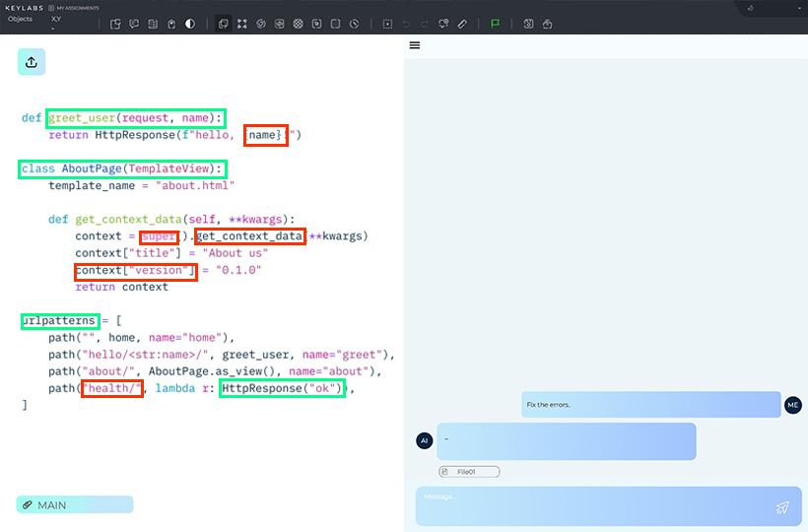Select the green greet_user annotation box
The image size is (808, 532).
pyautogui.click(x=136, y=117)
